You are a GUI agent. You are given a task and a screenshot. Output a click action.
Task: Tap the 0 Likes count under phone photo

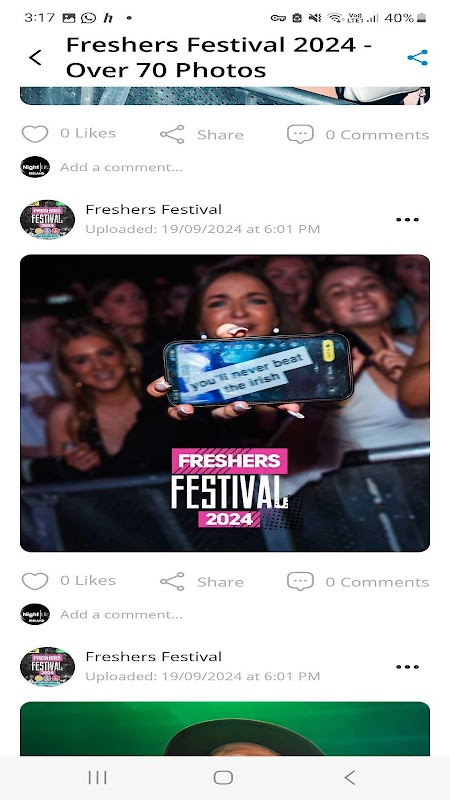point(88,581)
